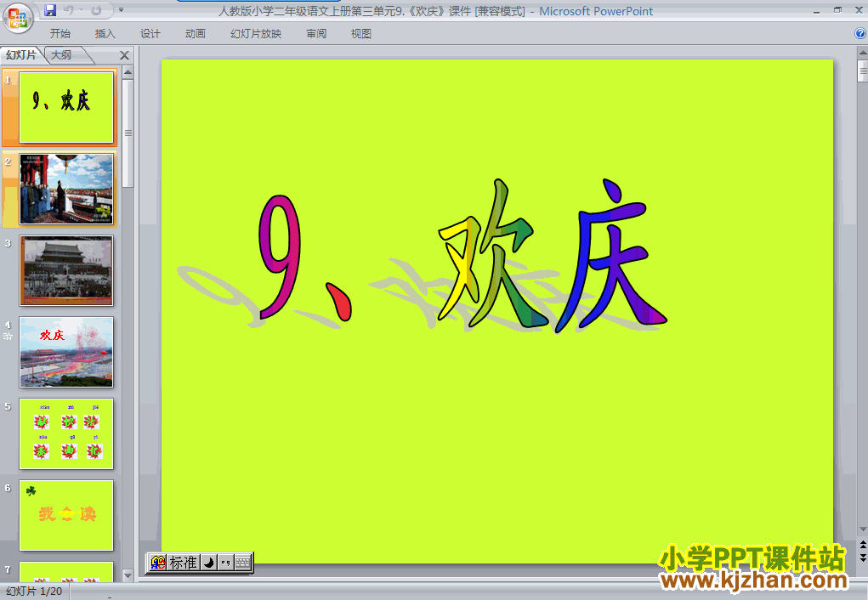The height and width of the screenshot is (600, 868).
Task: Open the Office button menu
Action: coord(18,18)
